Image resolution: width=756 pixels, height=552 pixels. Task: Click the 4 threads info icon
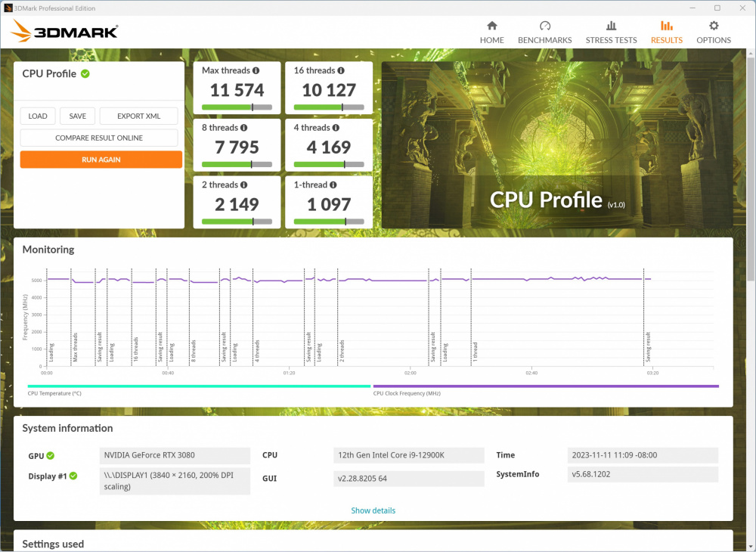point(336,128)
